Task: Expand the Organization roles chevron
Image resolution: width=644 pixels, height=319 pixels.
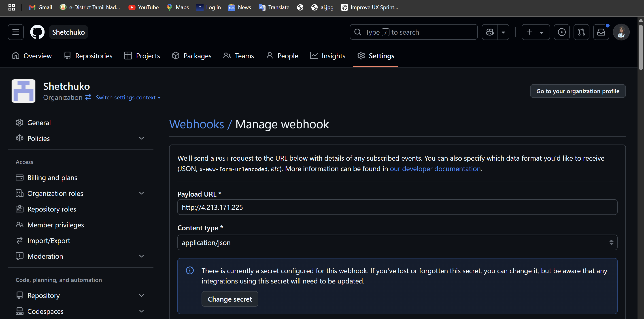Action: pos(142,193)
